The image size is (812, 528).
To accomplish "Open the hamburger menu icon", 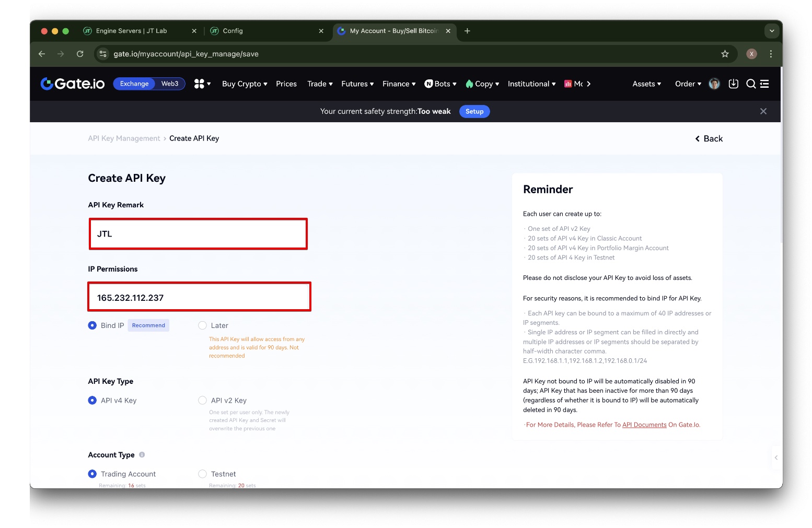I will click(x=764, y=84).
